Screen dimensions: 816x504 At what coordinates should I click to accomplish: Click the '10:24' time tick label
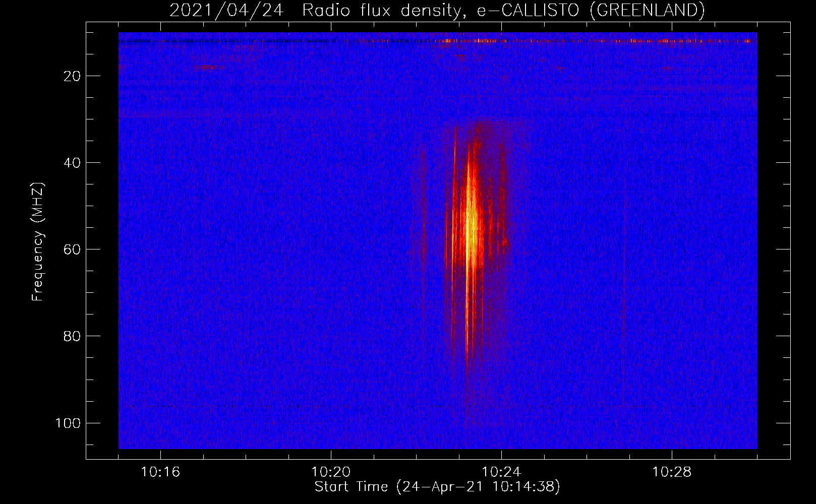(501, 472)
